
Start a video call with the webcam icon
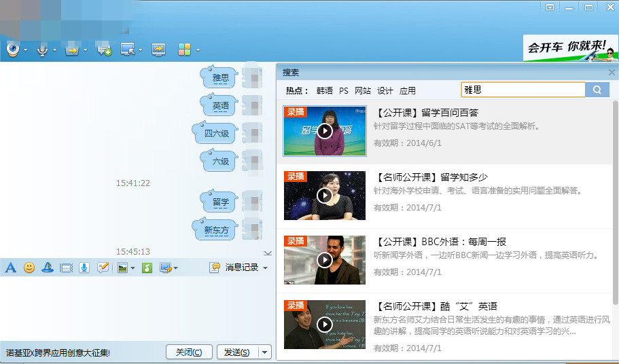coord(12,49)
